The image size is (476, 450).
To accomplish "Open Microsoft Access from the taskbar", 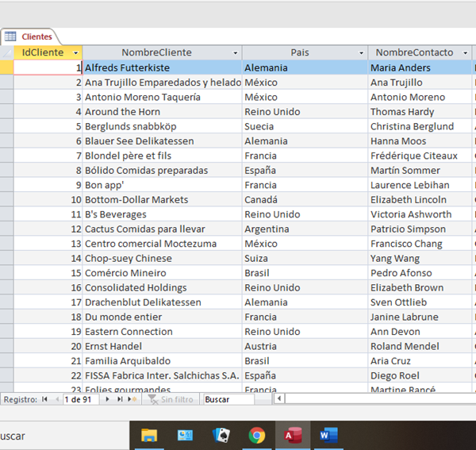I will (x=293, y=435).
